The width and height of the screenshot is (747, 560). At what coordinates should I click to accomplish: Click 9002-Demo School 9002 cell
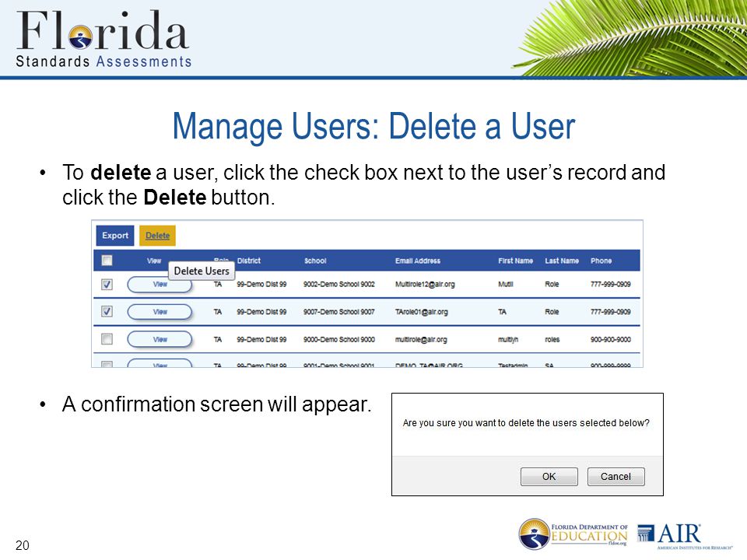(x=339, y=285)
